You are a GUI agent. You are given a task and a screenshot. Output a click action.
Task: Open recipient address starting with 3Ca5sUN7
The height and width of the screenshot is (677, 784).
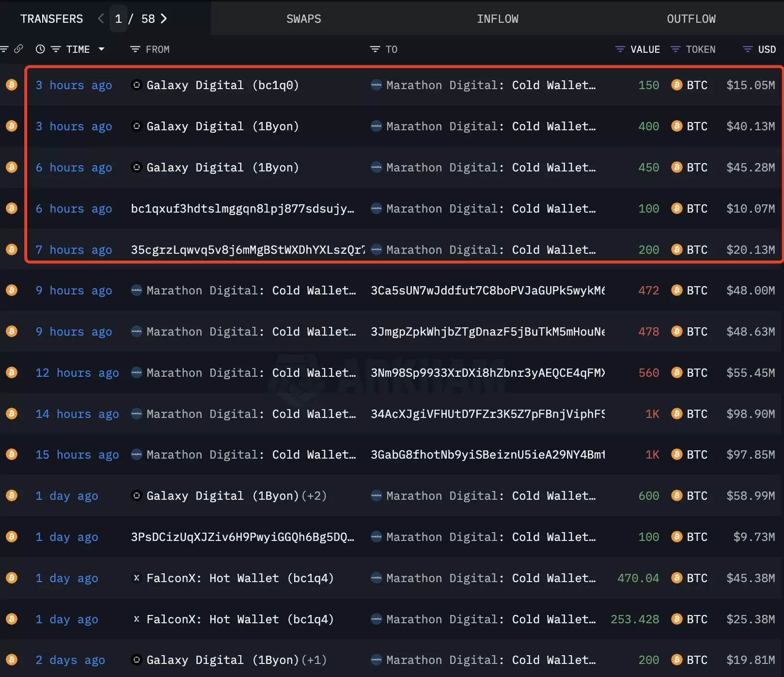coord(487,291)
